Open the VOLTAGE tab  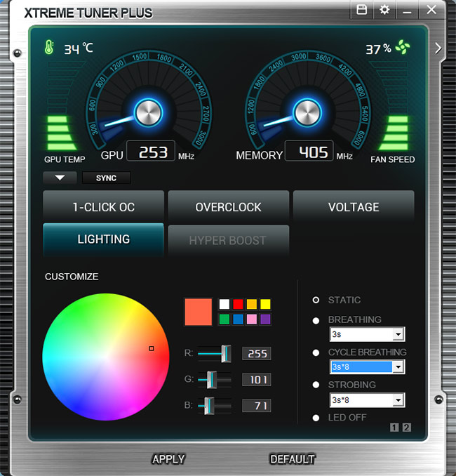(x=354, y=207)
